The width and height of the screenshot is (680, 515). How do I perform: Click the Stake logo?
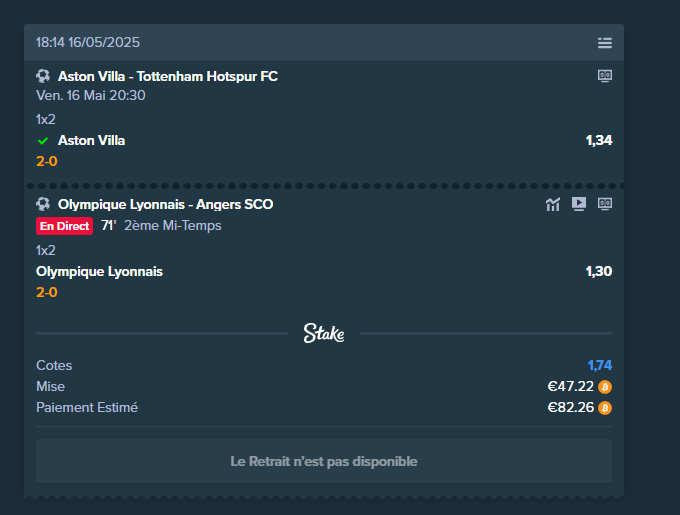click(x=324, y=333)
